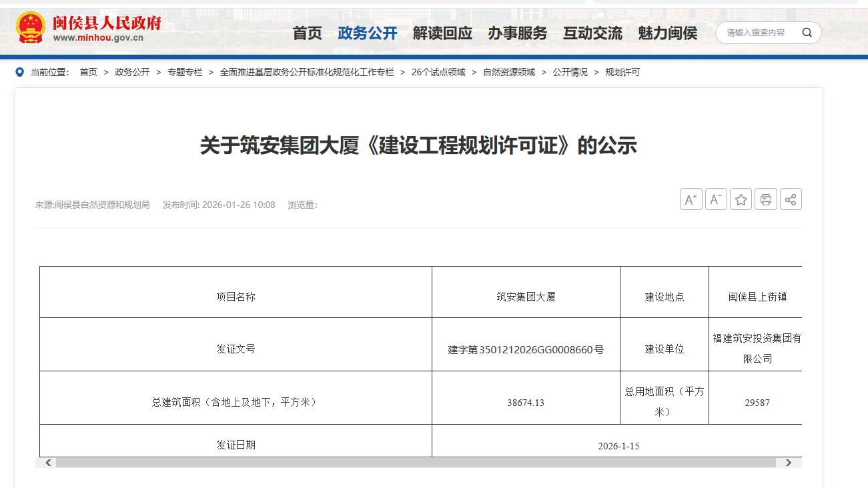This screenshot has height=488, width=868.
Task: Navigate to 26个试点领域 breadcrumb
Action: click(438, 72)
